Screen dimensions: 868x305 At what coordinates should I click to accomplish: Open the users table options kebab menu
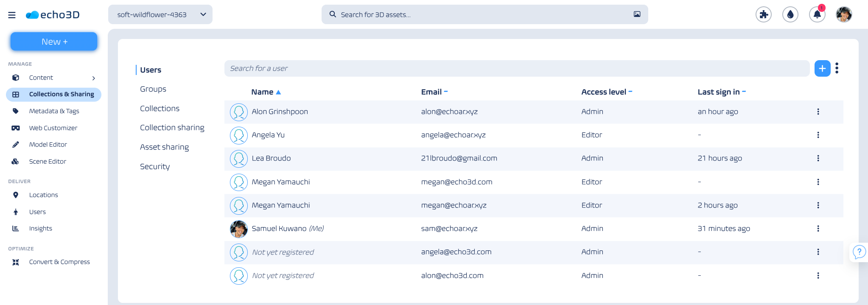click(x=837, y=68)
